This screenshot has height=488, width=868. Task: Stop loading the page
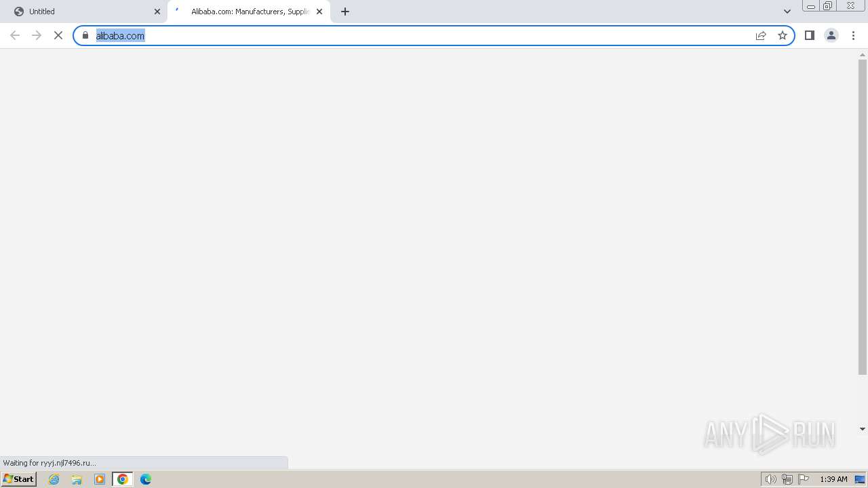pos(58,35)
